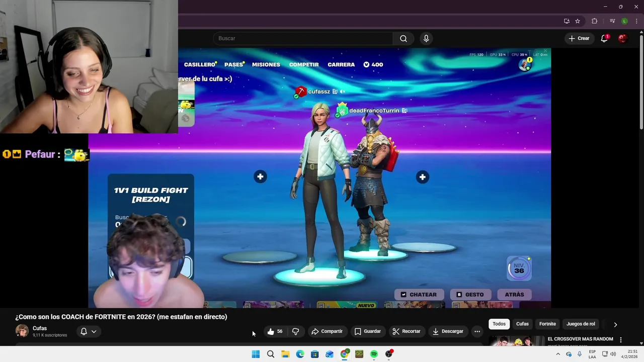
Task: Show hidden system tray icons chevron
Action: [x=558, y=354]
